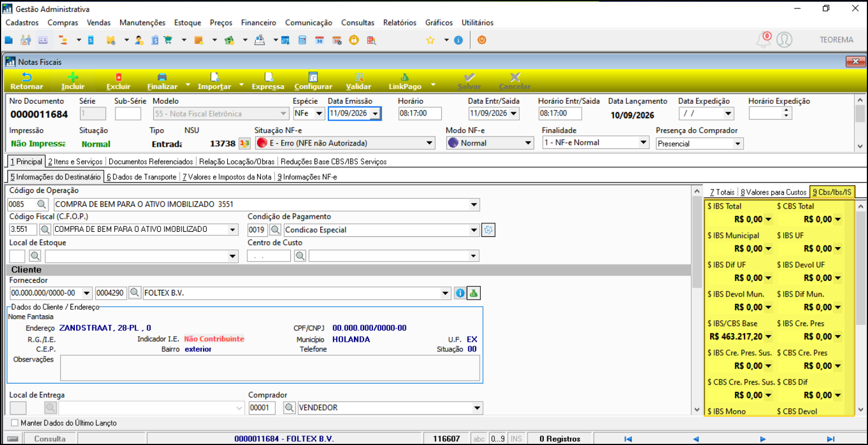Click the Expressa button
Screen dimensions: 868x445
pos(268,81)
